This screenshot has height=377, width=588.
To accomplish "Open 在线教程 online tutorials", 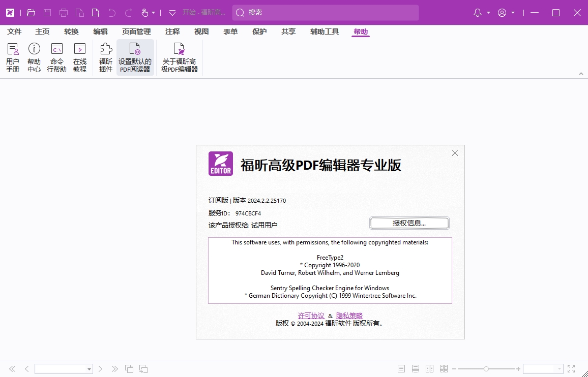I will coord(80,58).
